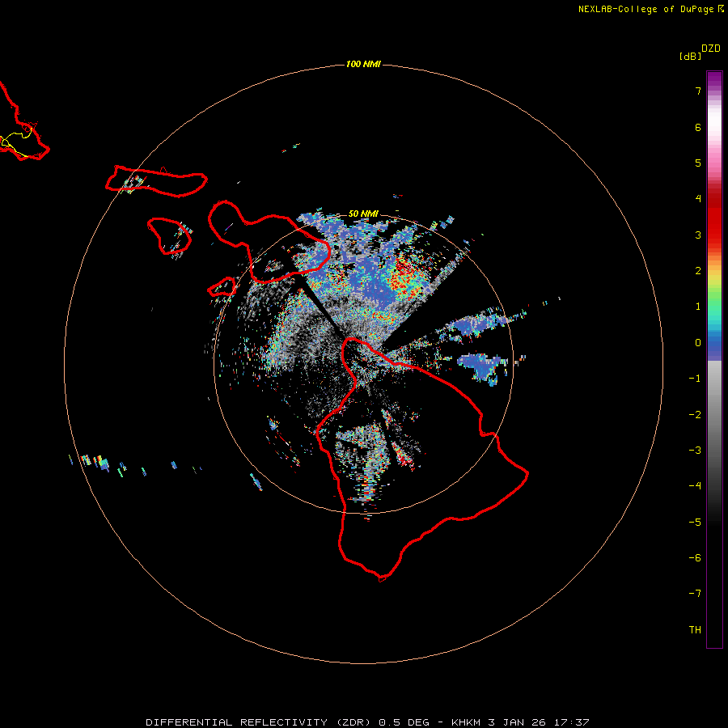728x728 pixels.
Task: Click the -6 value on the color scale
Action: 695,558
